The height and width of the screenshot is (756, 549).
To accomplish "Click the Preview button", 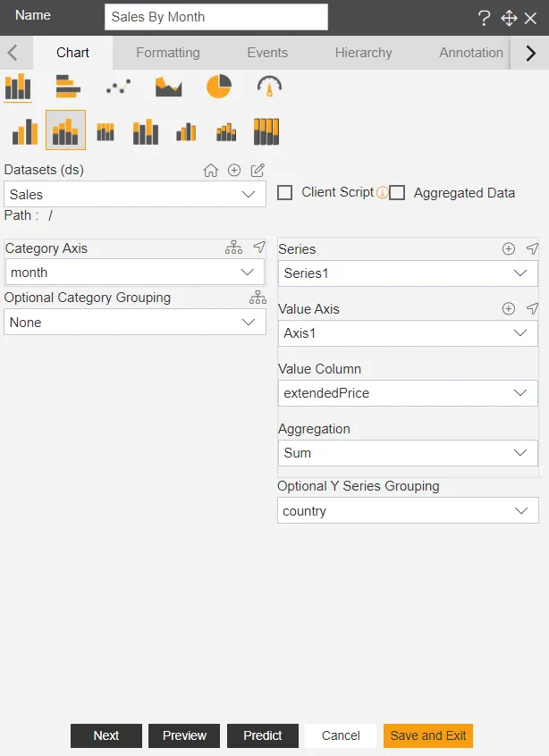I will (183, 735).
